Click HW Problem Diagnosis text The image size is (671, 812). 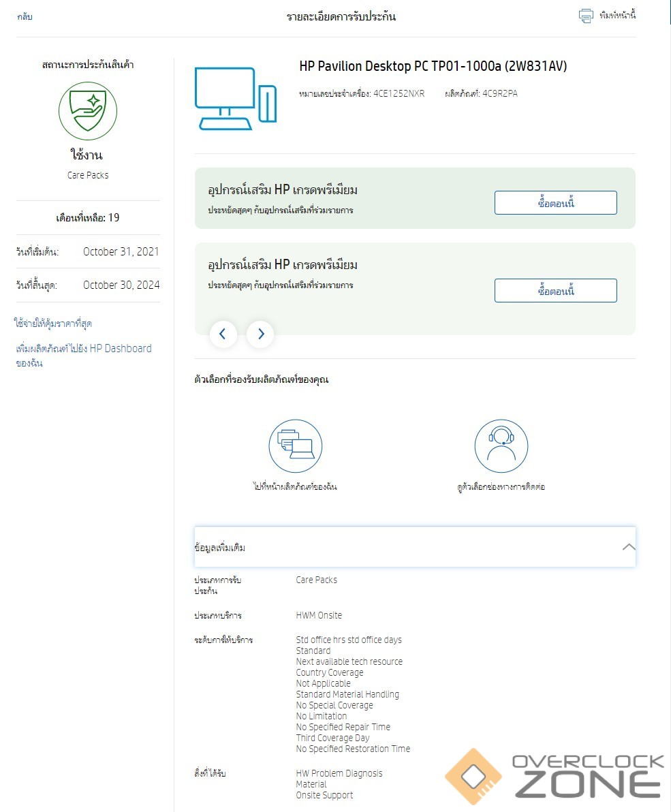tap(339, 773)
